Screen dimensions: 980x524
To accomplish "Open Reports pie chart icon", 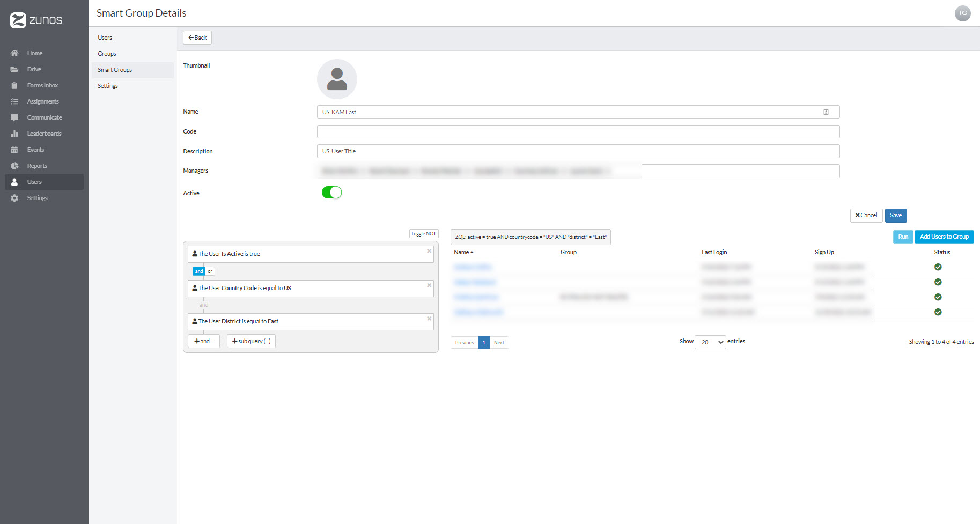I will (x=14, y=166).
